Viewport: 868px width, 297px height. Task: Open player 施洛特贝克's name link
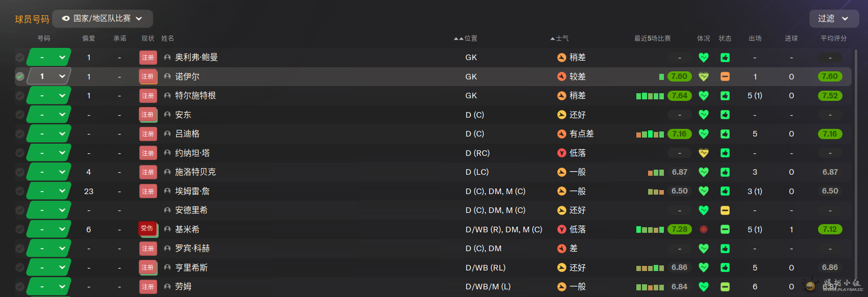tap(195, 172)
